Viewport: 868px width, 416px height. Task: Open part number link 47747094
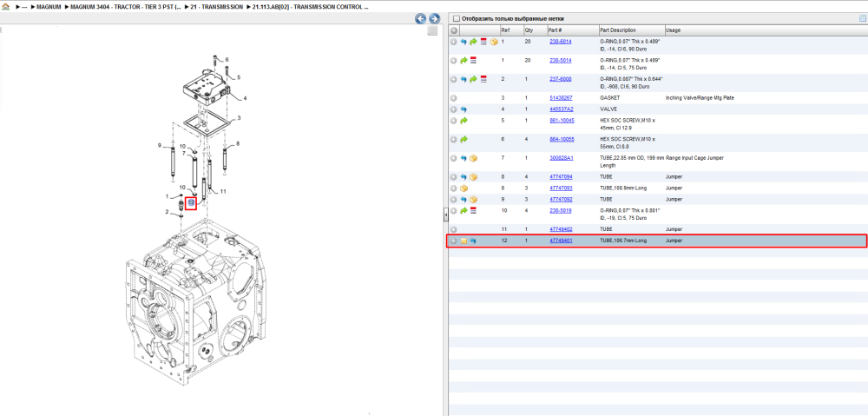(x=561, y=177)
